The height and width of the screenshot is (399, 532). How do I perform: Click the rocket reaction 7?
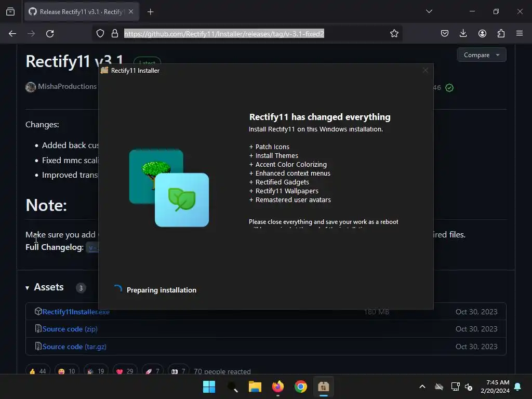click(x=153, y=371)
